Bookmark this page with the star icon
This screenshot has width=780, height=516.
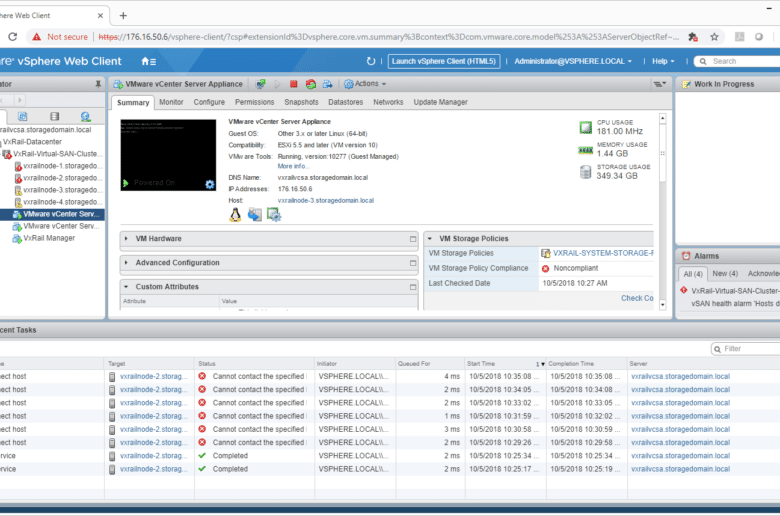714,37
